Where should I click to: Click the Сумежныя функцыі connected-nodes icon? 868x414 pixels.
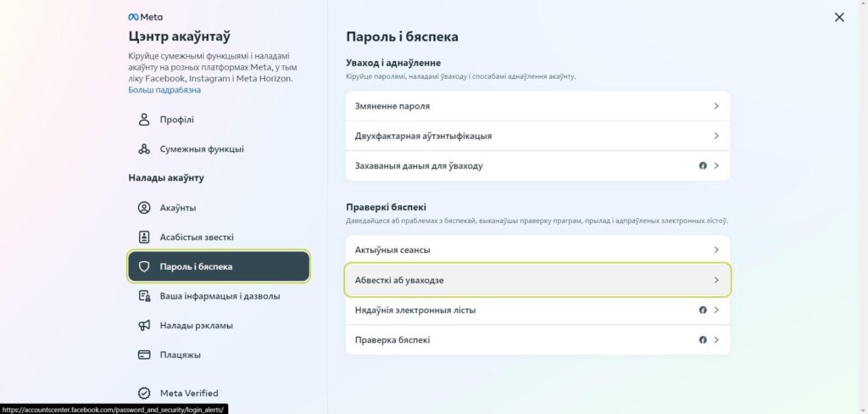pos(144,149)
